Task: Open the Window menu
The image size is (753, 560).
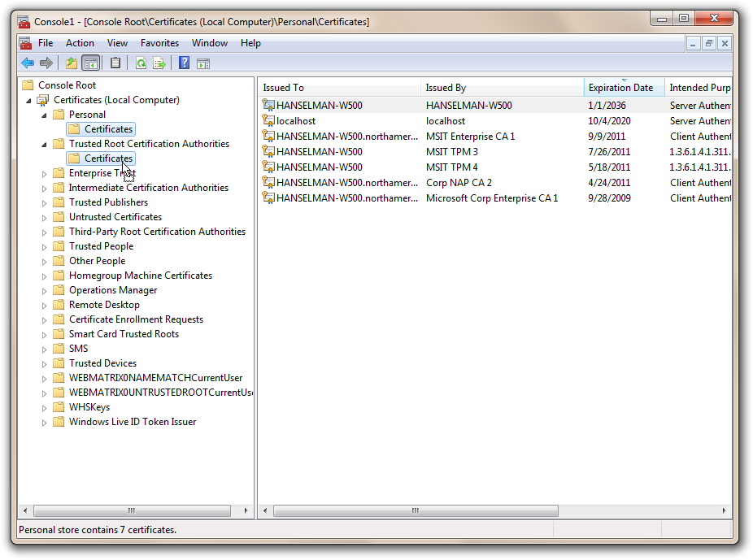Action: tap(210, 43)
